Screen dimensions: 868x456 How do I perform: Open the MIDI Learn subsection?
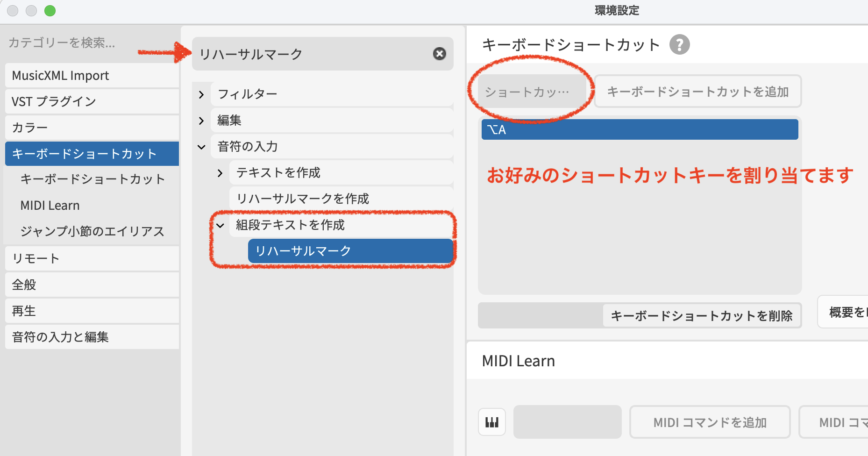[x=50, y=206]
